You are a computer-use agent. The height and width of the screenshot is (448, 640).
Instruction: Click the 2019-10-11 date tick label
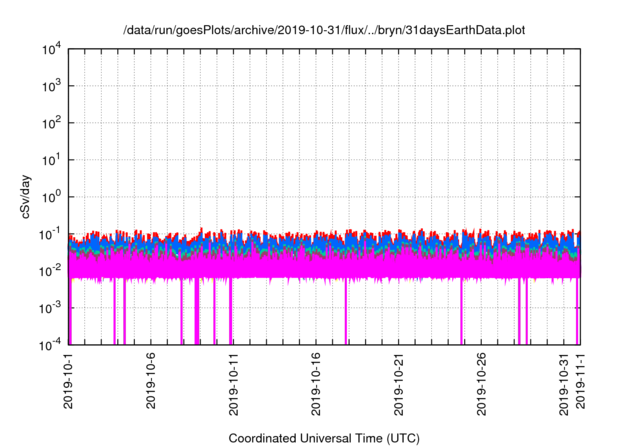(233, 384)
